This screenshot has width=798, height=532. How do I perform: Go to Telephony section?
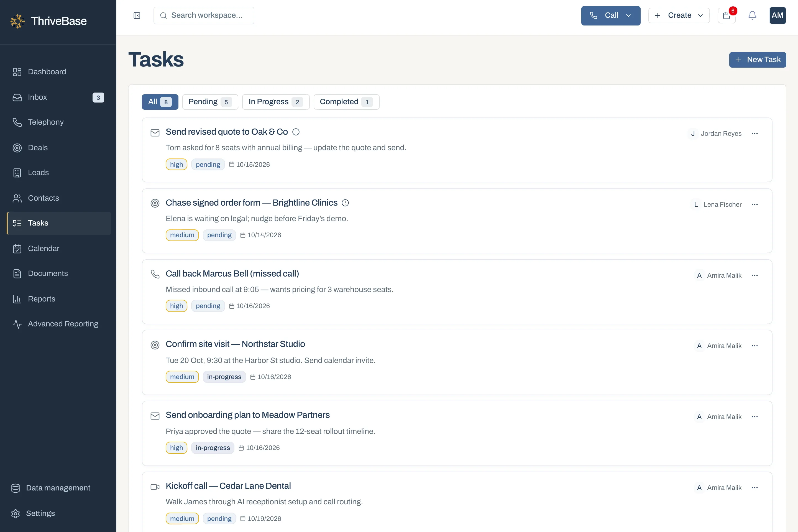coord(59,122)
